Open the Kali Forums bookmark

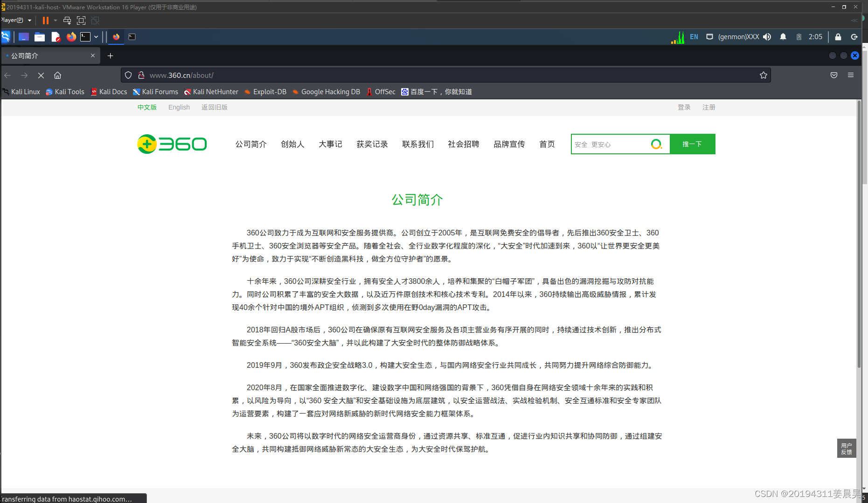click(x=156, y=92)
